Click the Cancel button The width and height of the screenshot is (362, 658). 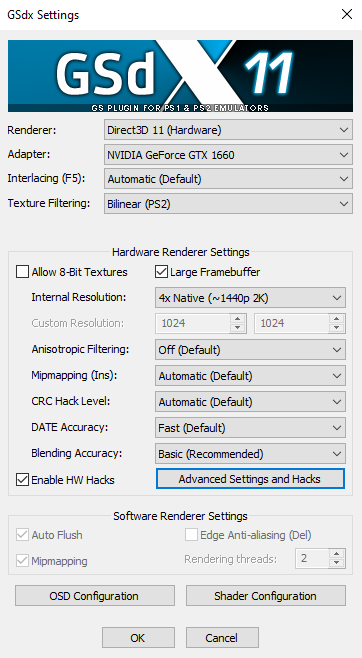(222, 637)
